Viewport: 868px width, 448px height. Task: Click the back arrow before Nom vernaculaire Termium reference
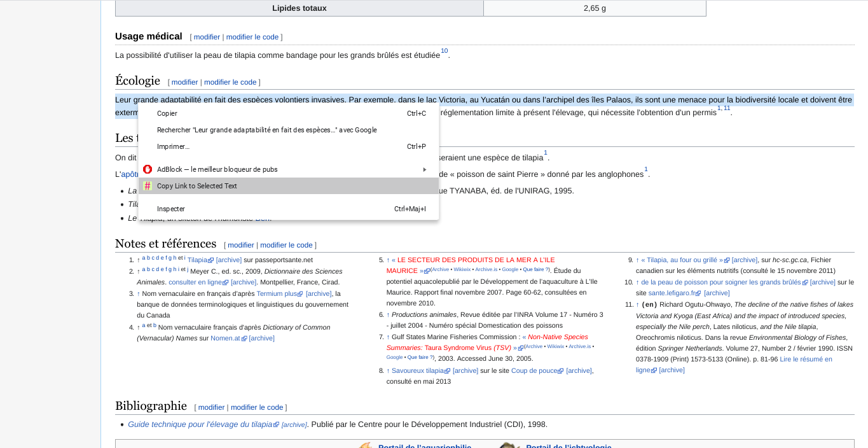click(139, 293)
